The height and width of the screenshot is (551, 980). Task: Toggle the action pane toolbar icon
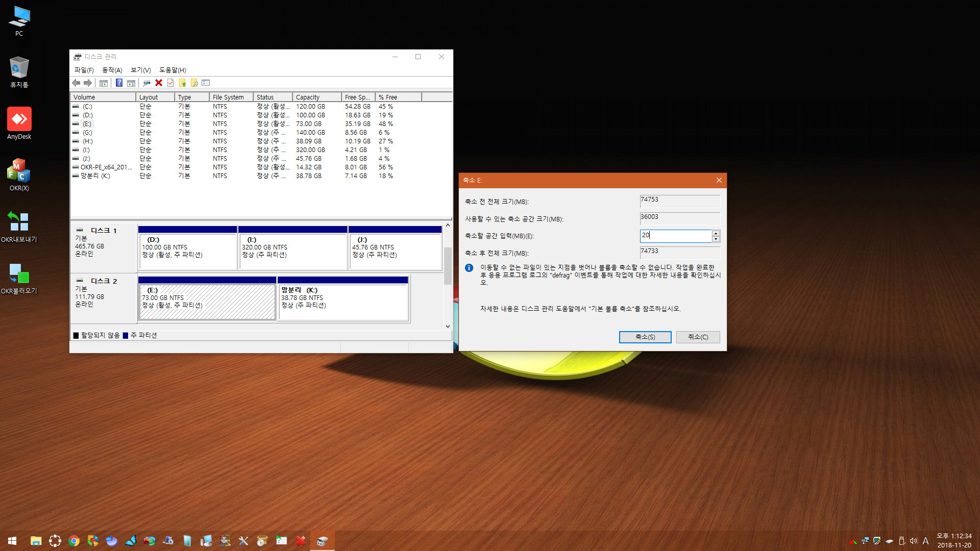[131, 83]
